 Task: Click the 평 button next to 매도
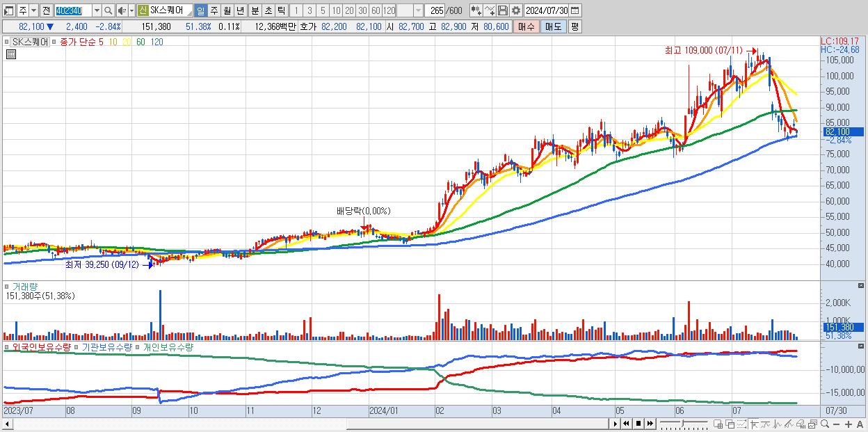tap(574, 26)
